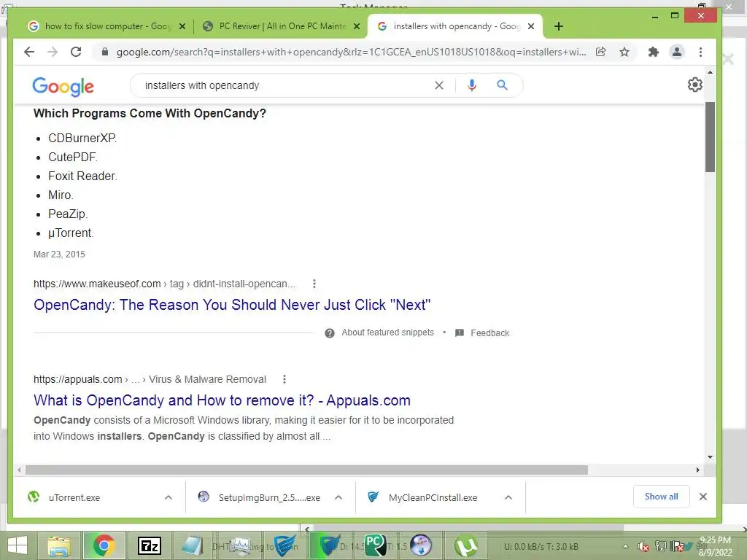This screenshot has height=560, width=747.
Task: Reload the current page
Action: pos(76,52)
